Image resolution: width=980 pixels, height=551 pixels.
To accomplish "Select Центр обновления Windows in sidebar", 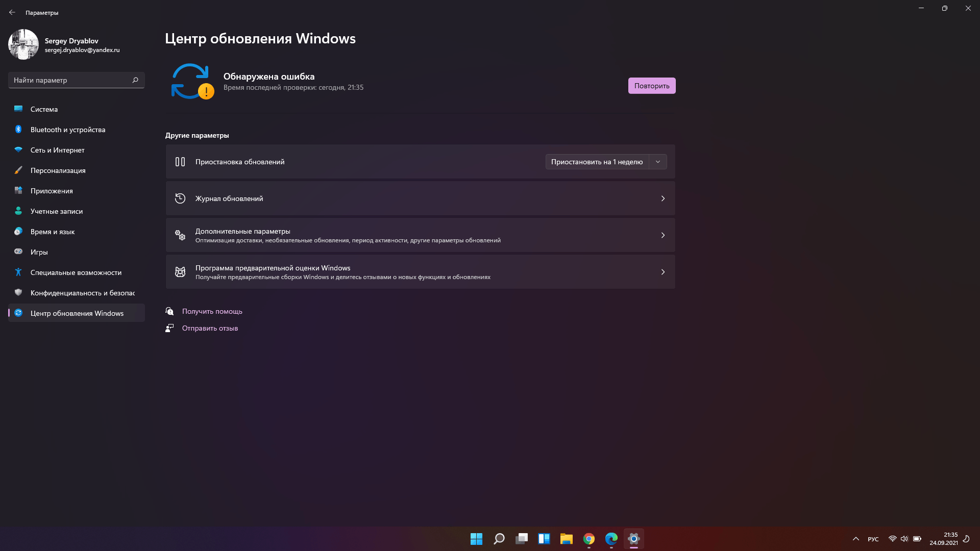I will point(77,313).
